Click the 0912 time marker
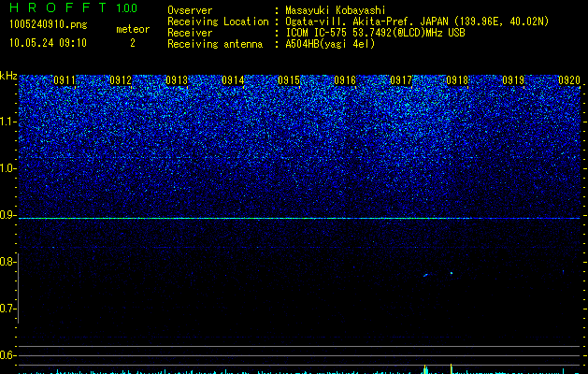The width and height of the screenshot is (588, 374). [x=121, y=80]
